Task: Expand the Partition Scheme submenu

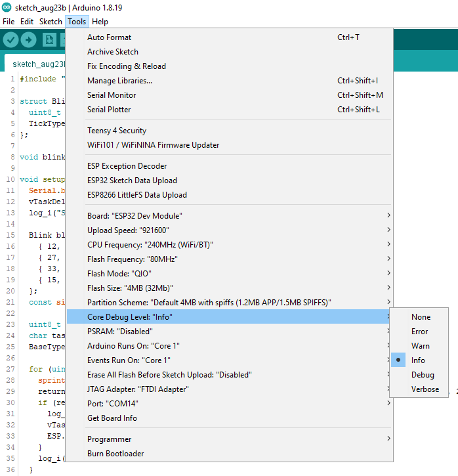Action: click(229, 303)
